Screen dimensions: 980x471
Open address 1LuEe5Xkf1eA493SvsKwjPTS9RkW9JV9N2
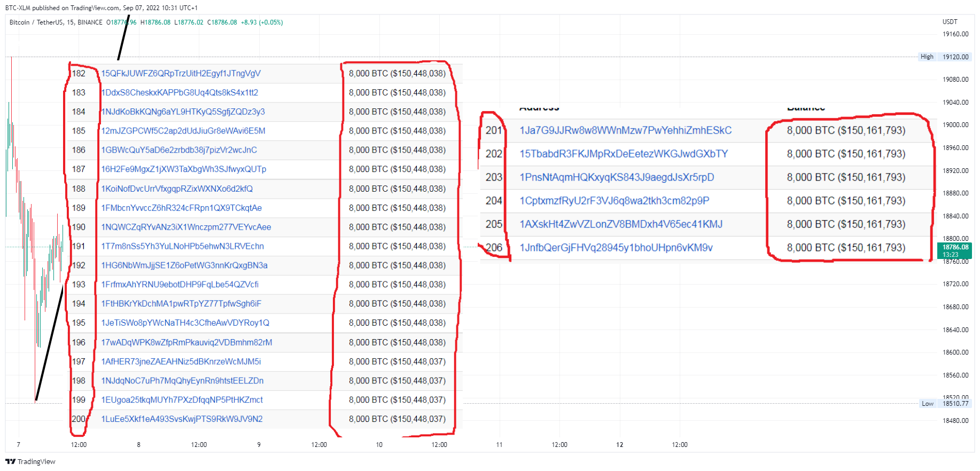182,419
